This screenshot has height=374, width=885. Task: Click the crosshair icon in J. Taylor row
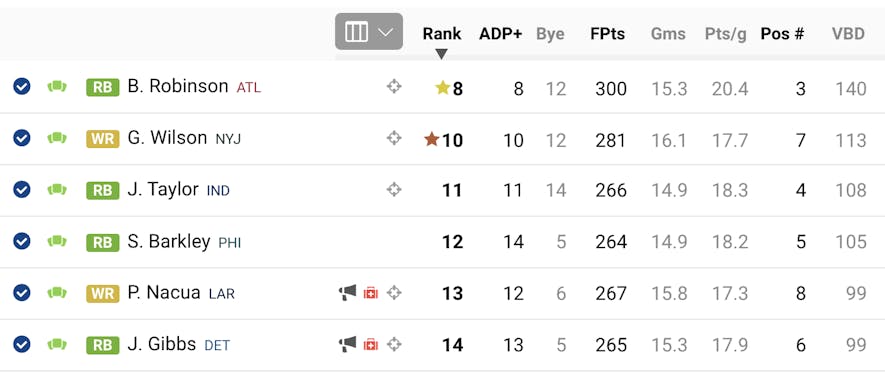tap(394, 190)
